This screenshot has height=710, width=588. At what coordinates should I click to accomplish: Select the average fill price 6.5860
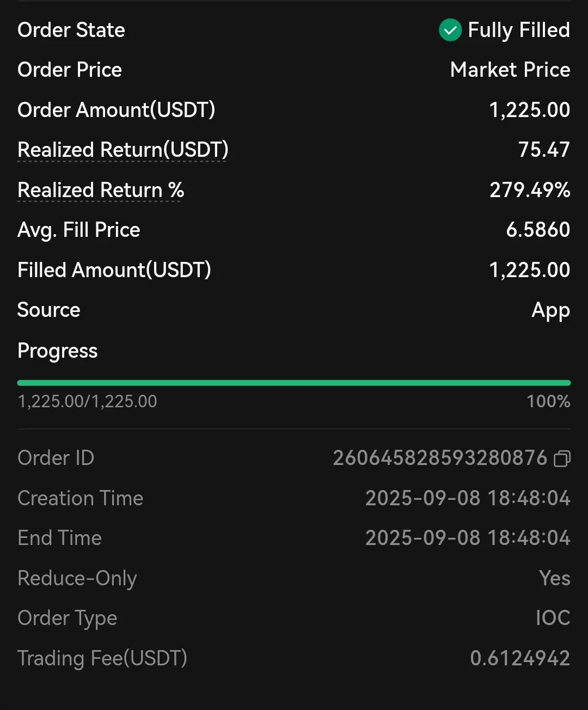[x=538, y=230]
